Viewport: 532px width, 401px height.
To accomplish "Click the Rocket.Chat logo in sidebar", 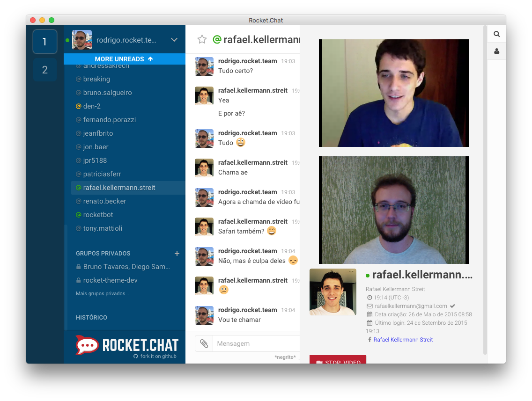I will tap(127, 345).
